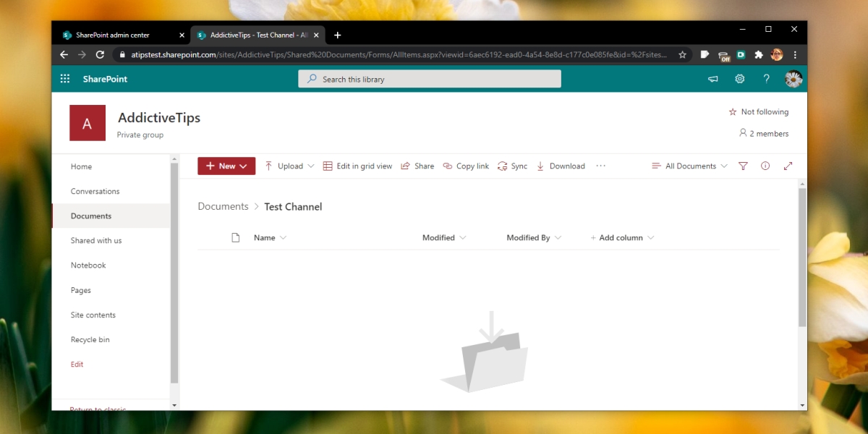868x434 pixels.
Task: Click the site padlock icon
Action: coord(122,54)
